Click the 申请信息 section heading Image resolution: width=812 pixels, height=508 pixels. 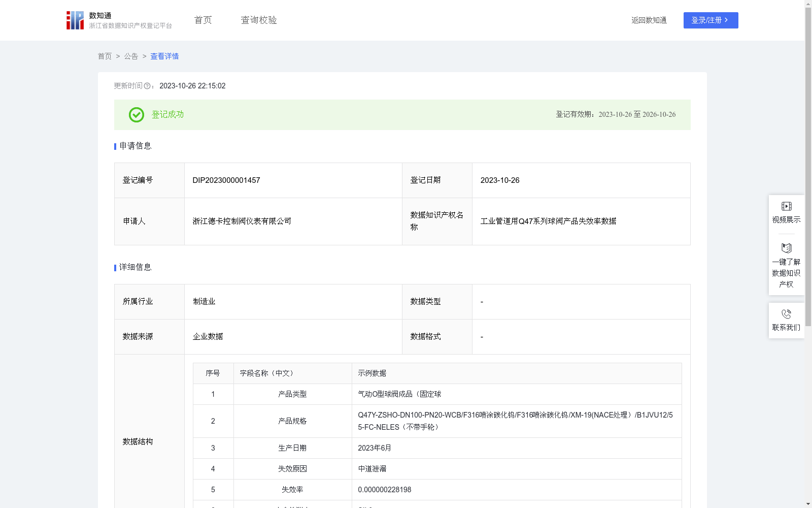(x=136, y=146)
